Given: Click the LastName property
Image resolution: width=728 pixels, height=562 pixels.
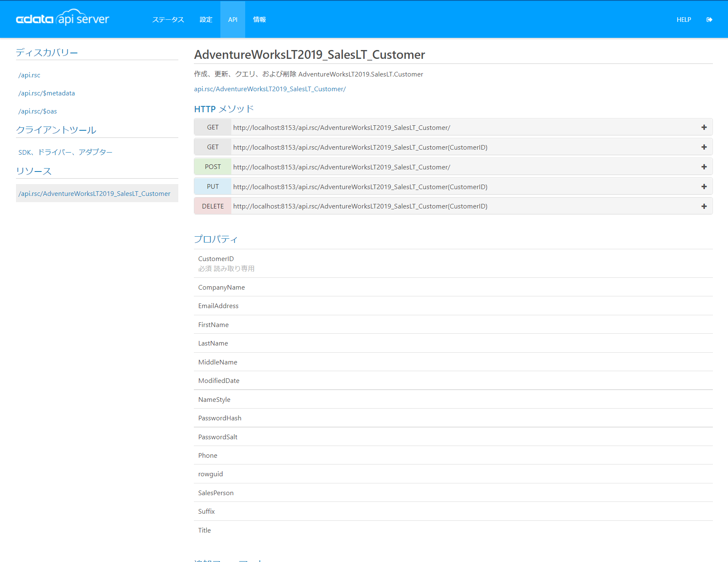Looking at the screenshot, I should [213, 343].
